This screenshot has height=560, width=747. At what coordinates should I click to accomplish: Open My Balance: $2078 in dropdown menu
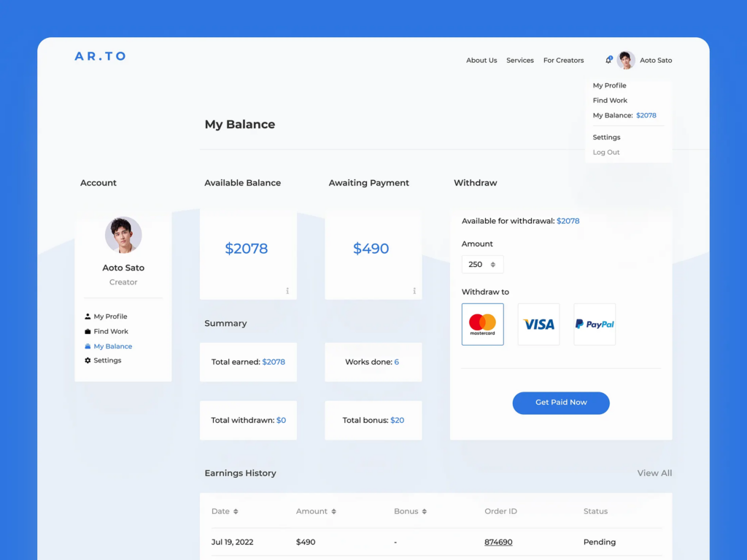click(624, 115)
